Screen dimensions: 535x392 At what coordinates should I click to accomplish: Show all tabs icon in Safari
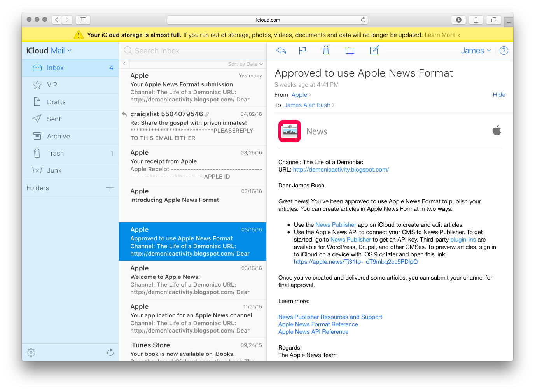(493, 20)
